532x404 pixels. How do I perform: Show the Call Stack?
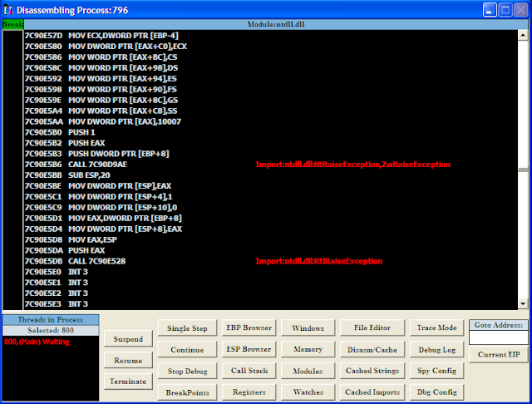tap(249, 371)
